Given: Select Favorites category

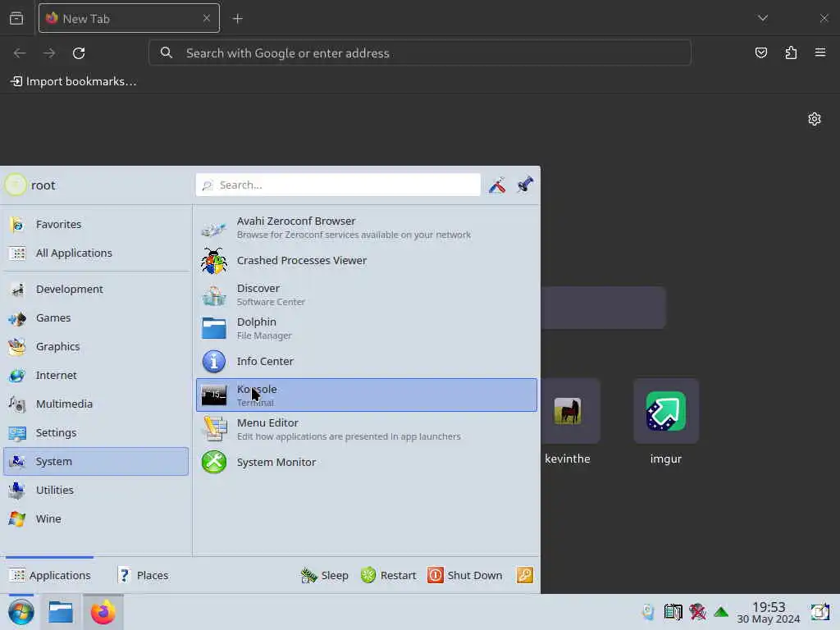Looking at the screenshot, I should [96, 225].
